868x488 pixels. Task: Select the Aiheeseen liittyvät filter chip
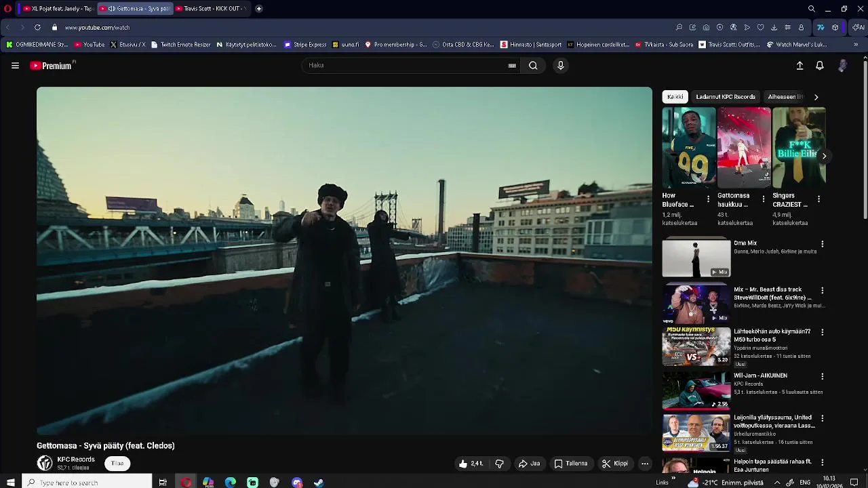pos(785,97)
